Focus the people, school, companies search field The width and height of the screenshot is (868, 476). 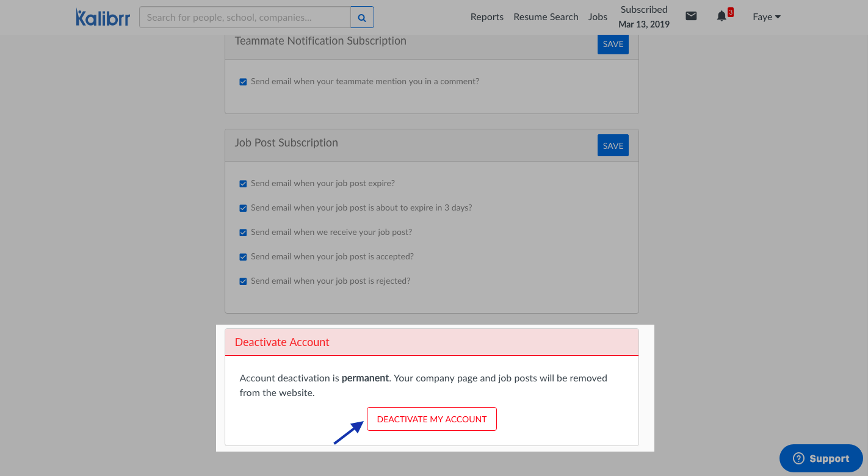click(x=245, y=18)
